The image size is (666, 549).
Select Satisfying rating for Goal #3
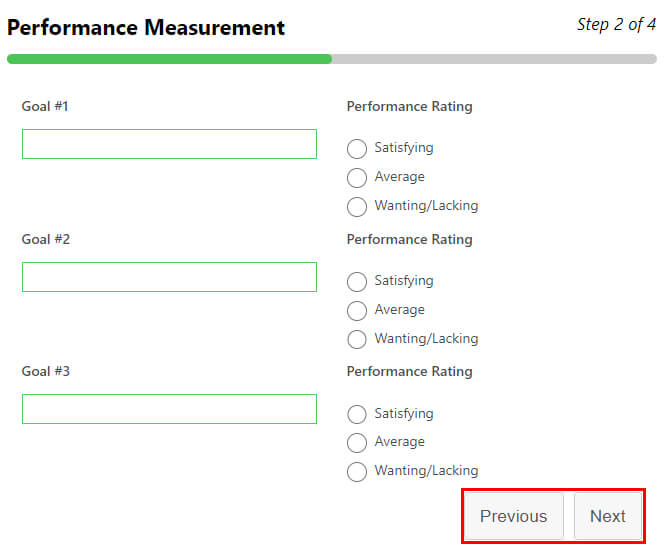(x=357, y=414)
